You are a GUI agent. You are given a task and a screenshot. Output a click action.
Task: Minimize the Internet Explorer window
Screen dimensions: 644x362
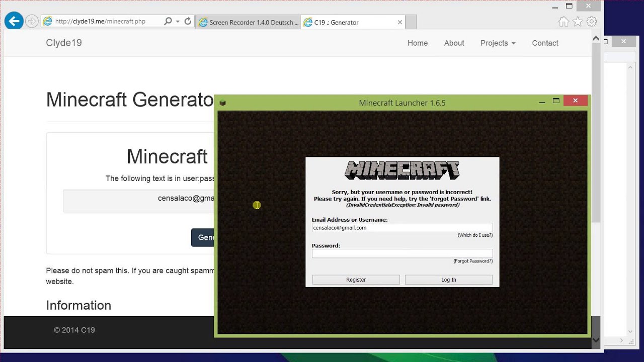point(554,7)
